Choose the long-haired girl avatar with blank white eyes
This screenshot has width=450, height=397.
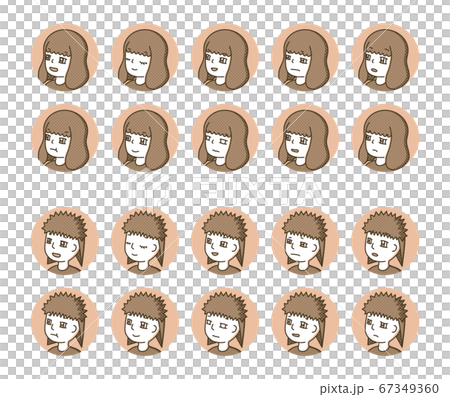pos(225,138)
